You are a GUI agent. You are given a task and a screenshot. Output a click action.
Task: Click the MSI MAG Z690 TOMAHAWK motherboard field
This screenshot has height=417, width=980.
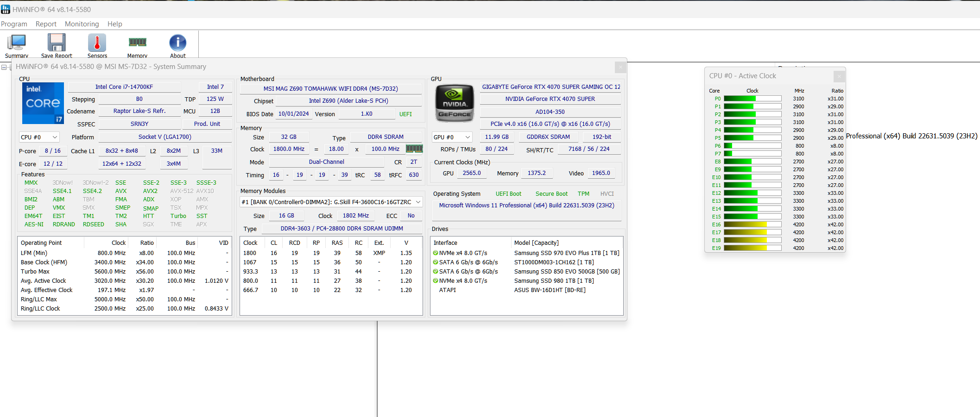(x=331, y=89)
